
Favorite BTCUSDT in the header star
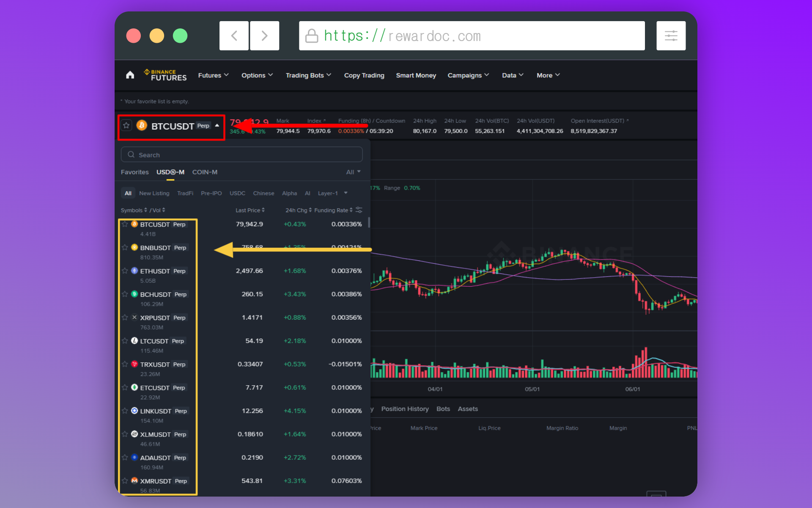pos(126,125)
